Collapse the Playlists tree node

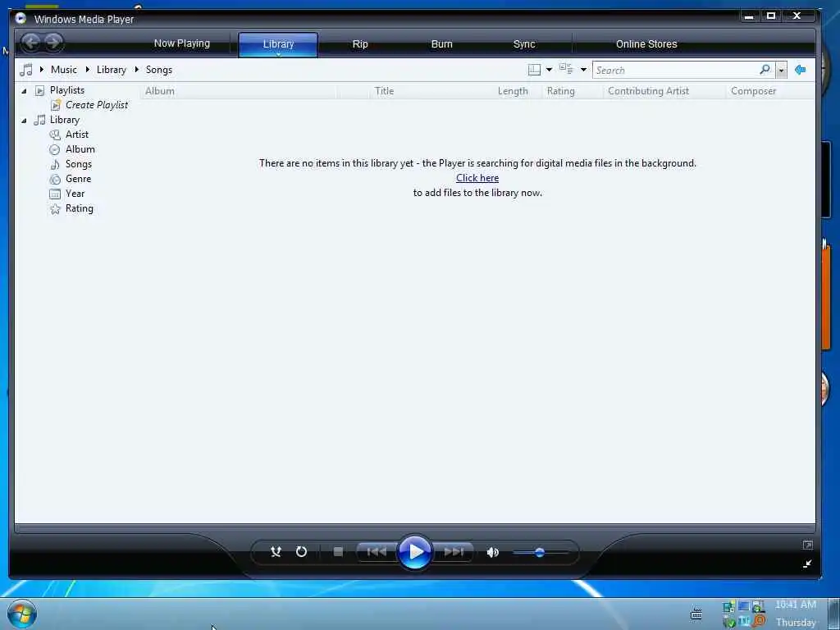[24, 91]
